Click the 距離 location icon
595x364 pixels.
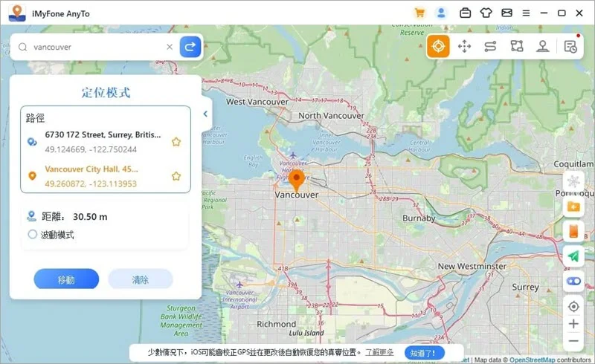click(x=31, y=216)
